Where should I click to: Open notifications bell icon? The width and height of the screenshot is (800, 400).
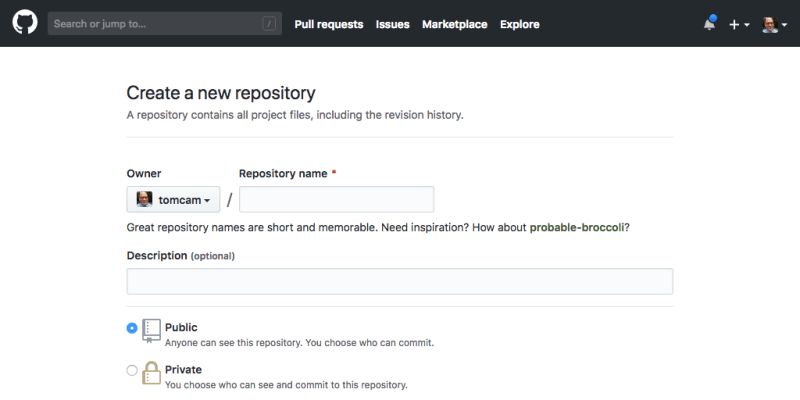(709, 24)
